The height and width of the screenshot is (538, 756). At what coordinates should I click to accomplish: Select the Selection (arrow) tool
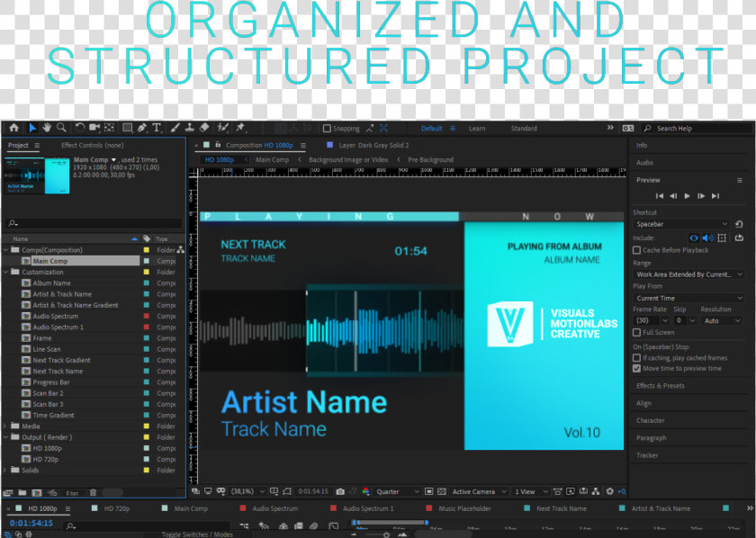coord(32,128)
